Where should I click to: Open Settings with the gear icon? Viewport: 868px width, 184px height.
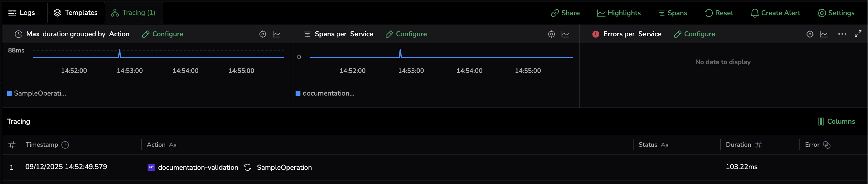836,13
